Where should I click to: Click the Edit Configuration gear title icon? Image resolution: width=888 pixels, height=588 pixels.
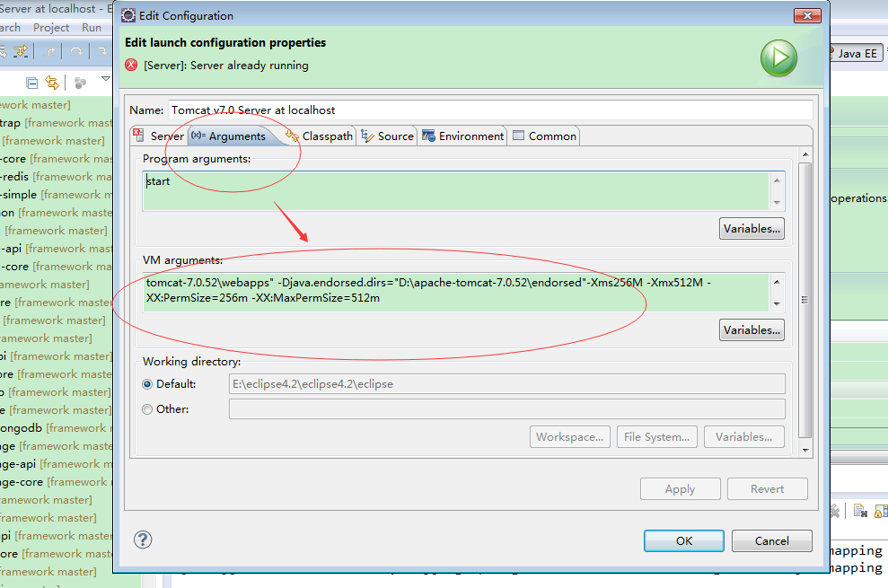pos(128,15)
